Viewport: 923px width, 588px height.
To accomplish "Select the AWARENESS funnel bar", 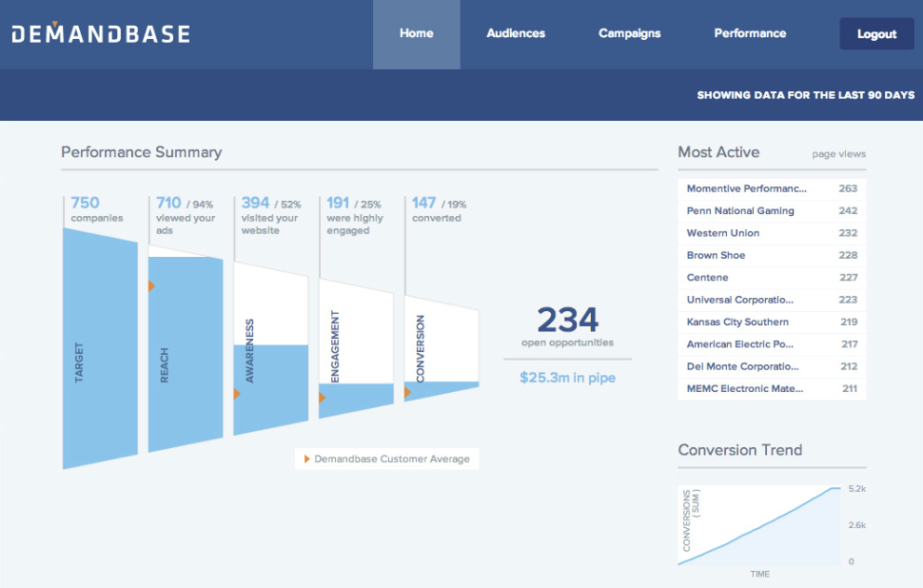I will point(271,348).
